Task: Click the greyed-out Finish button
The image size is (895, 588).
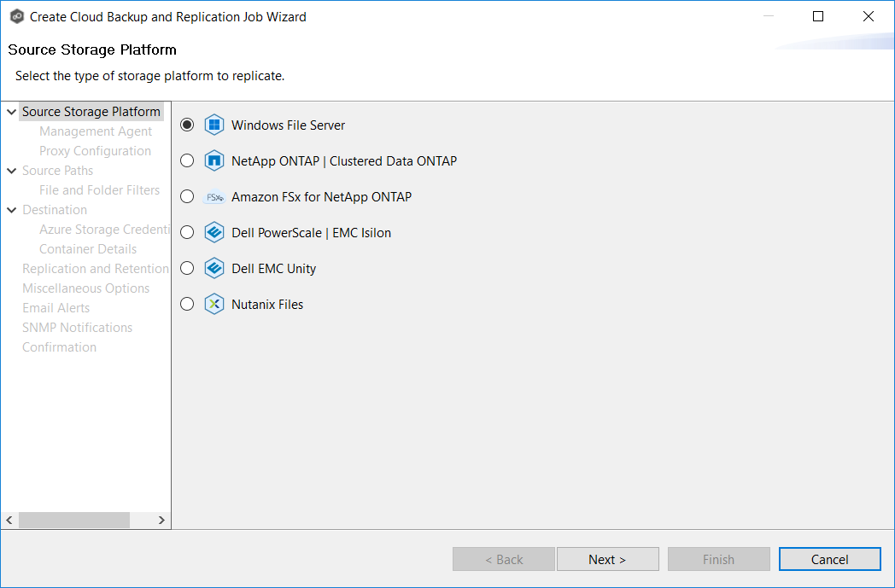Action: (718, 560)
